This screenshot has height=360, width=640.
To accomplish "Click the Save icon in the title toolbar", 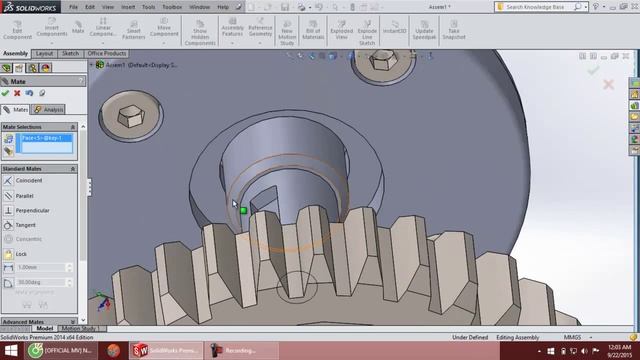I will tap(285, 7).
